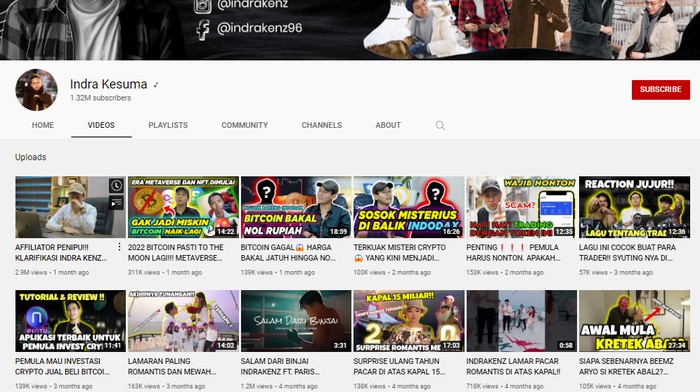This screenshot has width=700, height=392.
Task: Switch to the PLAYLISTS tab
Action: tap(168, 125)
